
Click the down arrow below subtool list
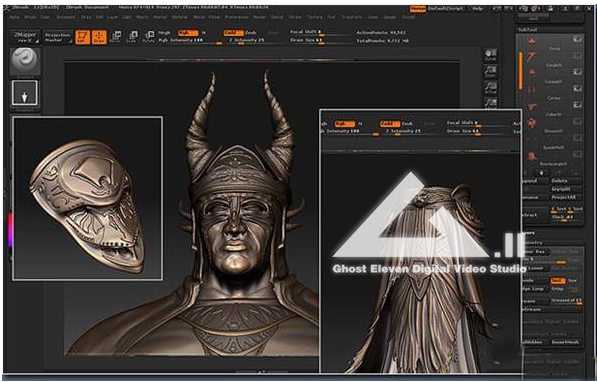[542, 173]
